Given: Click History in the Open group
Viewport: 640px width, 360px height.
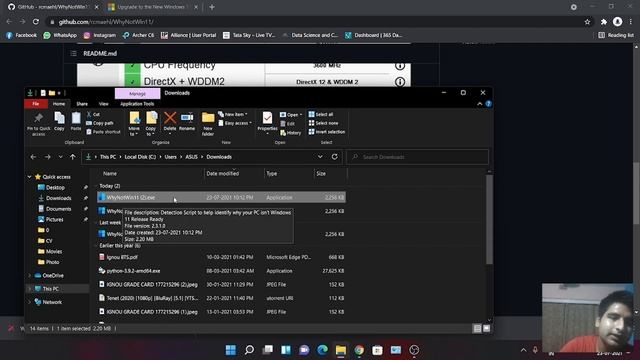Looking at the screenshot, I should (x=291, y=133).
